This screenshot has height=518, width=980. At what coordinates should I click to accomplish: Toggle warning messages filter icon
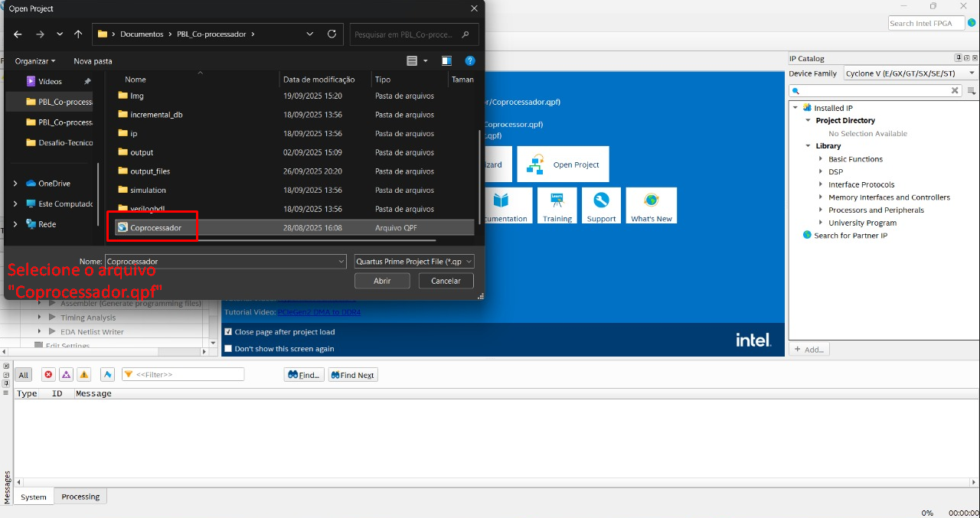[x=84, y=375]
